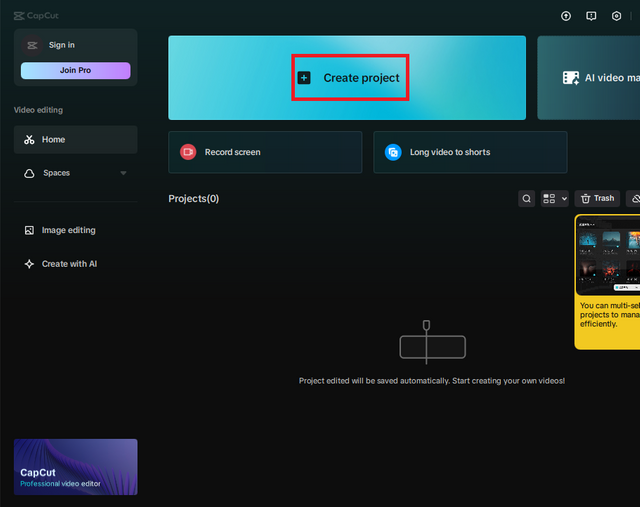This screenshot has height=507, width=640.
Task: Click the AI video maker film icon
Action: click(x=571, y=78)
